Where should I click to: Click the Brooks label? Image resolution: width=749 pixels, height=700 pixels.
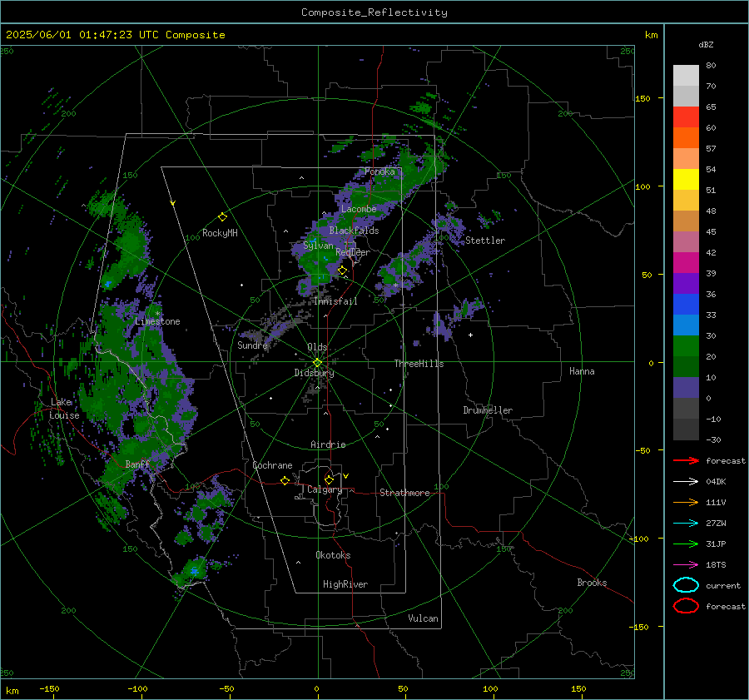coord(592,583)
